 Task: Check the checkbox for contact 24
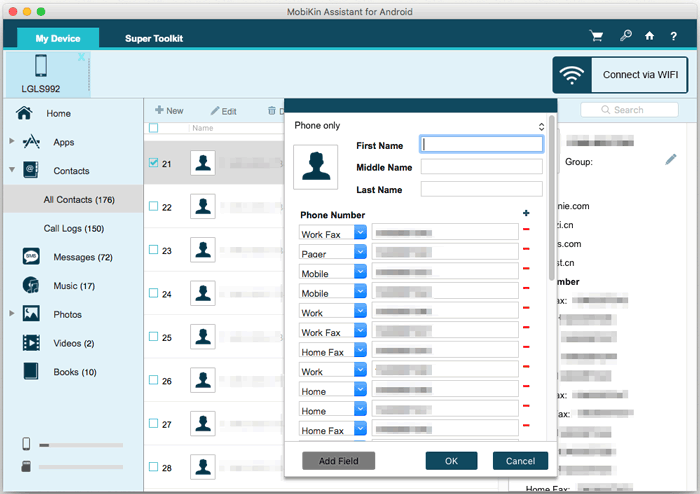[x=154, y=293]
